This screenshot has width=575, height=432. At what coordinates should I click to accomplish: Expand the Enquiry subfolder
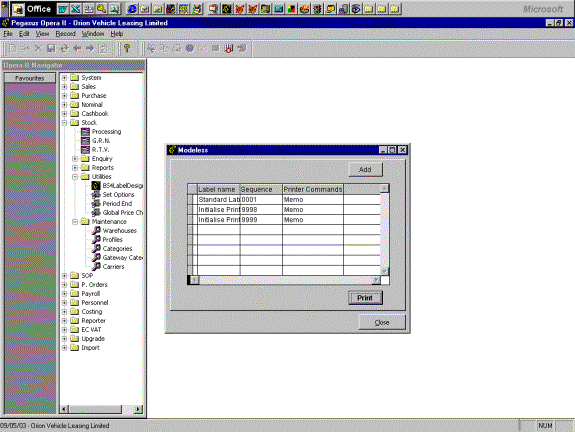(x=75, y=159)
